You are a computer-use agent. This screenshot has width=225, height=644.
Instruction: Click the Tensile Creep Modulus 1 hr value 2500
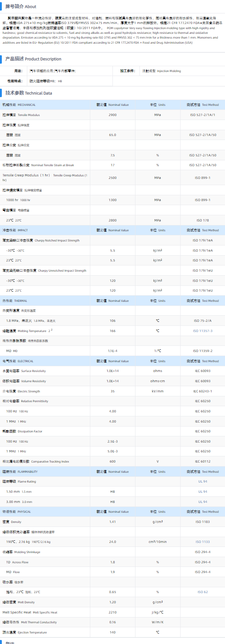point(112,178)
